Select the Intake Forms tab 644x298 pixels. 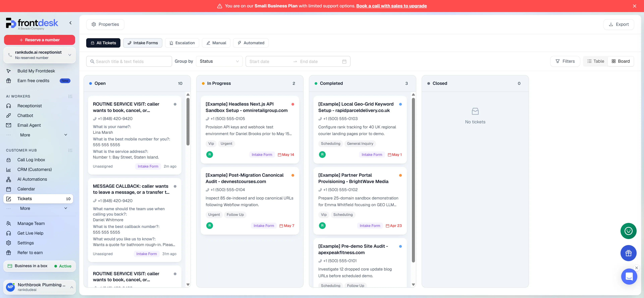[x=143, y=43]
